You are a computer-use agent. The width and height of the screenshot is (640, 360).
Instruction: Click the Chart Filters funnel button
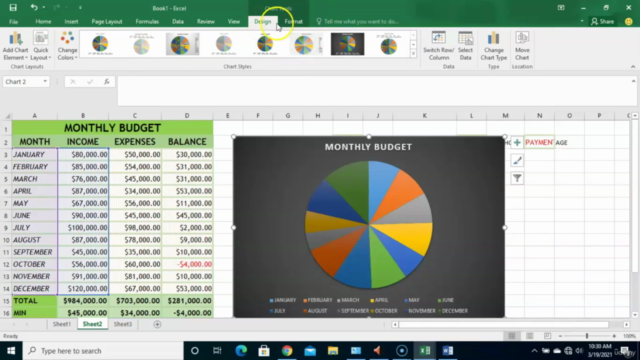coord(517,178)
